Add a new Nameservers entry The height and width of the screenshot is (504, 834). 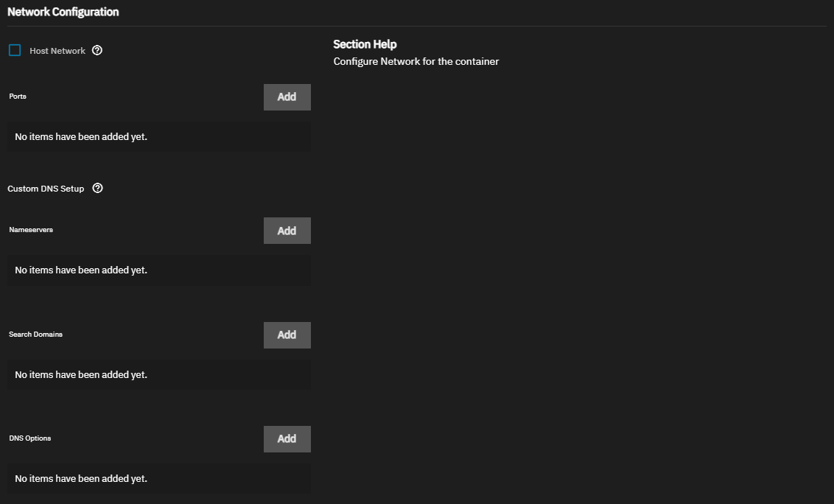(x=287, y=231)
